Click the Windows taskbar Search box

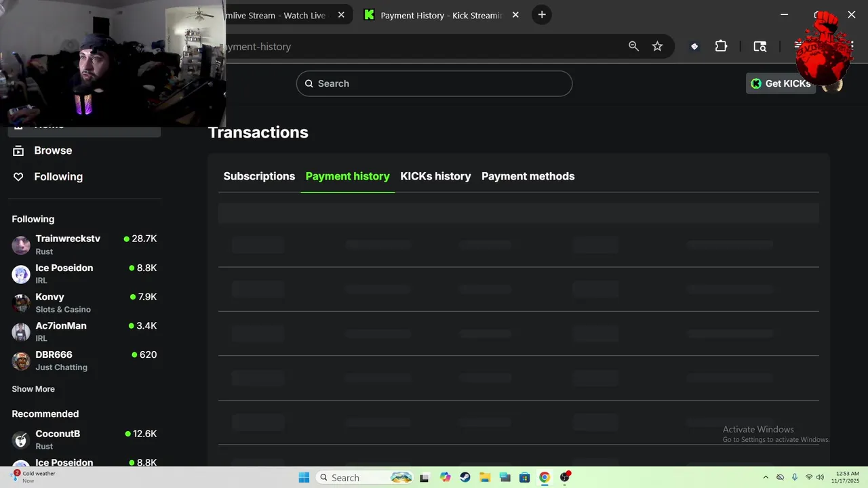point(365,477)
